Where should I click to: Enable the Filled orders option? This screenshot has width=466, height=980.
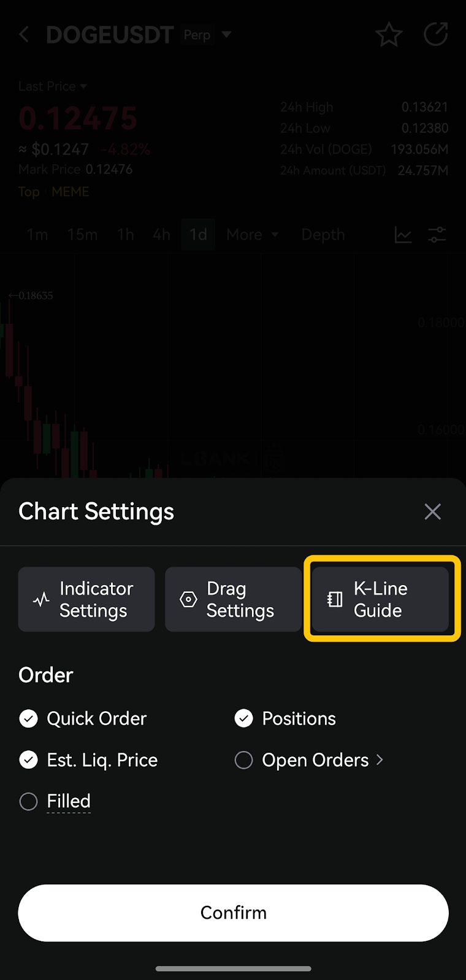pyautogui.click(x=29, y=801)
